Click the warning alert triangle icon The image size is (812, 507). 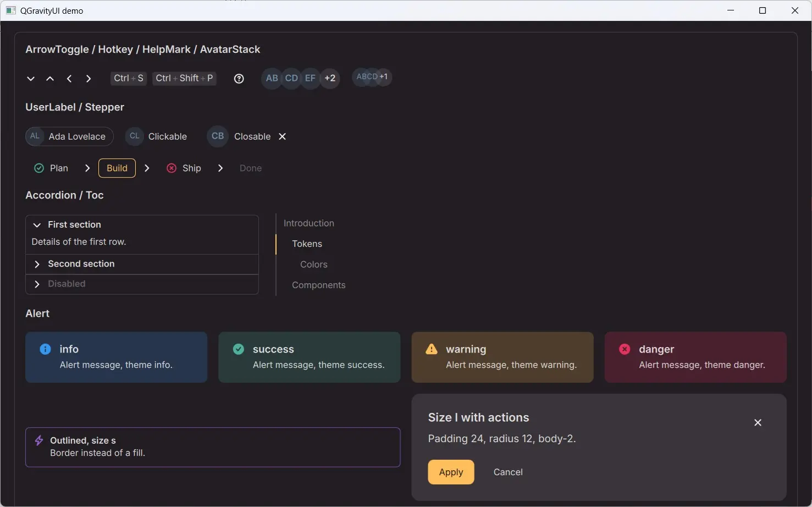432,349
